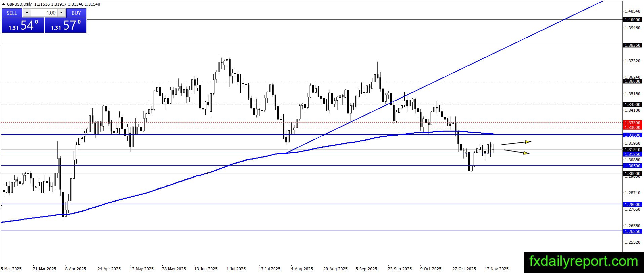Click the blue 1.26250 level label
Viewport: 644px width, 273px height.
(x=632, y=231)
